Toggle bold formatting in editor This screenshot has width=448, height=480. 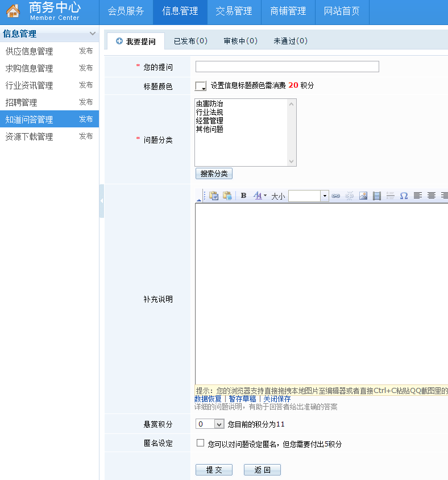click(243, 196)
